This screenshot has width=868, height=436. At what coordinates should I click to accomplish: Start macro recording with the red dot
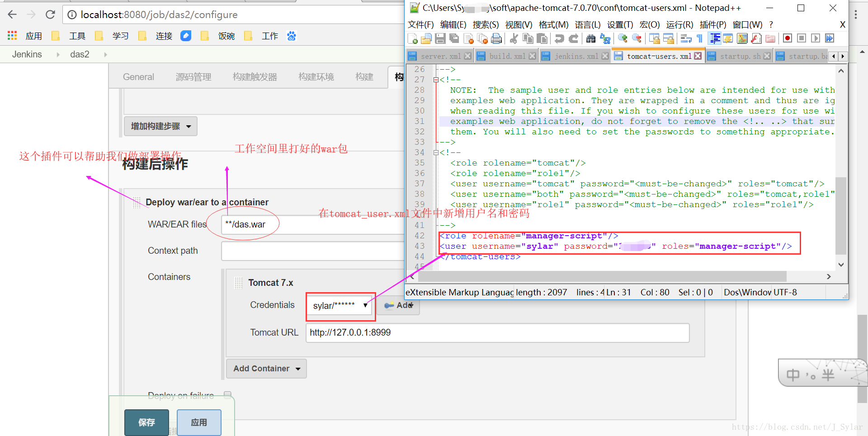click(x=788, y=38)
